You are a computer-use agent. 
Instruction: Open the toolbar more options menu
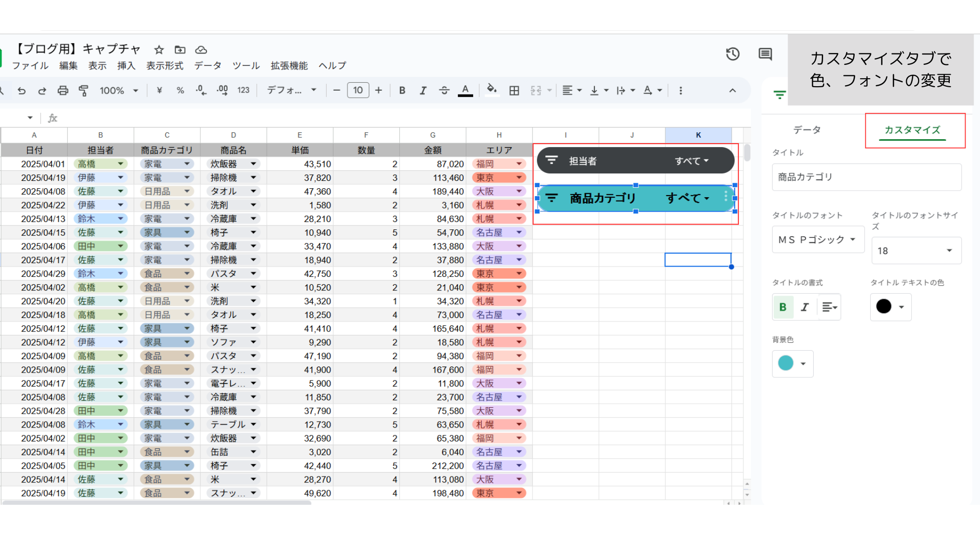(x=681, y=91)
